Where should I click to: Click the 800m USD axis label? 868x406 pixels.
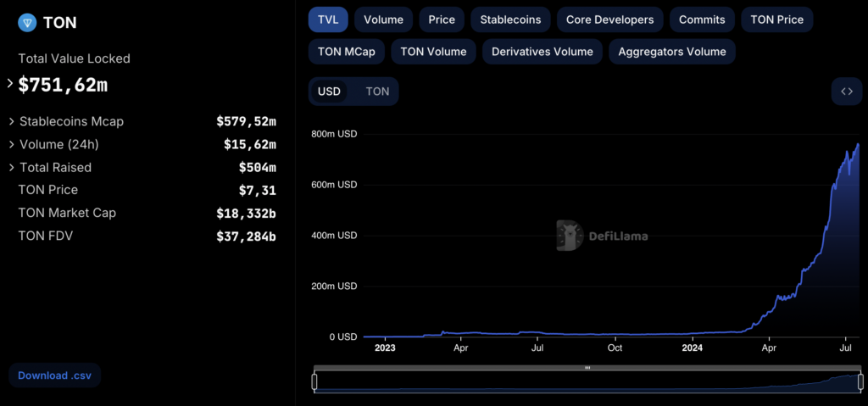336,134
